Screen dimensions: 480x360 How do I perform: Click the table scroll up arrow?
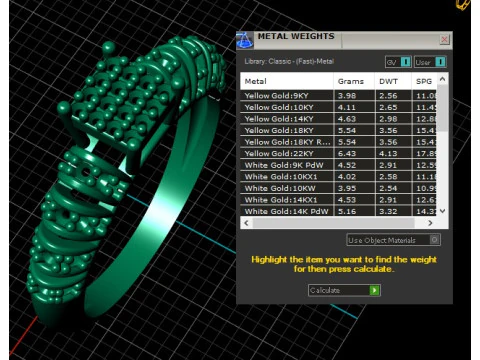click(442, 79)
